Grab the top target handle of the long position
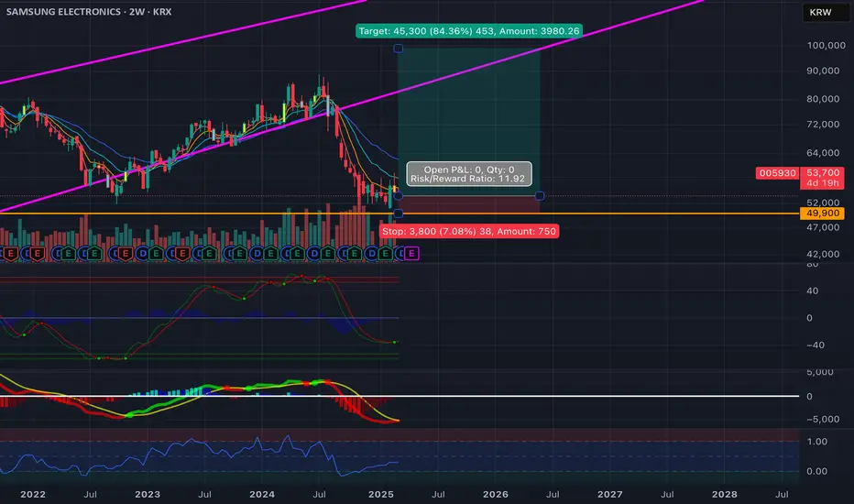The height and width of the screenshot is (504, 854). [398, 49]
